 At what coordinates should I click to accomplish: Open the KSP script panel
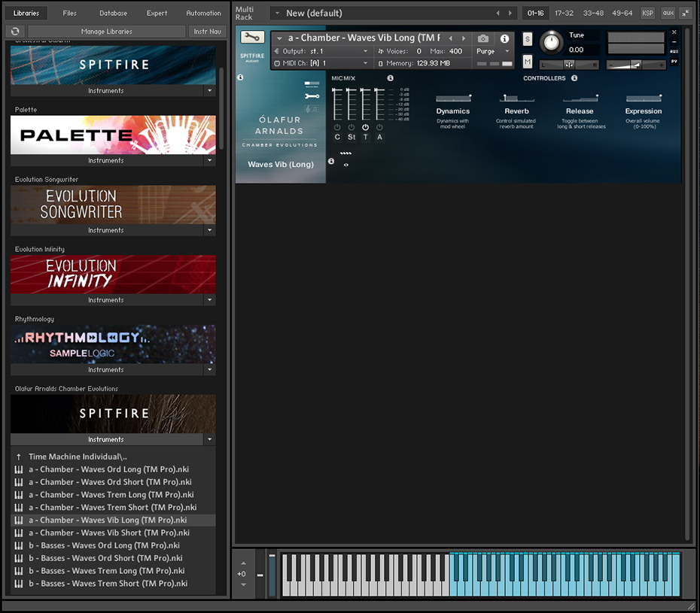(647, 13)
